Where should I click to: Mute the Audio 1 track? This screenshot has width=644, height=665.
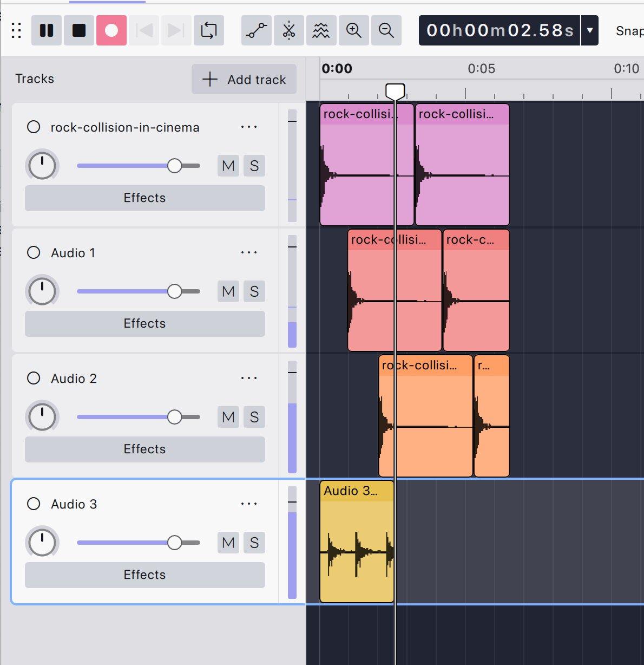click(228, 291)
